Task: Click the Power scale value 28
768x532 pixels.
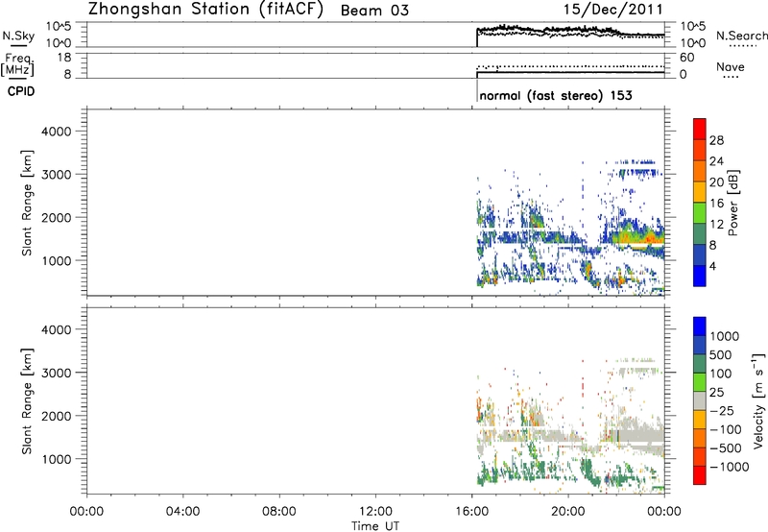Action: [716, 140]
